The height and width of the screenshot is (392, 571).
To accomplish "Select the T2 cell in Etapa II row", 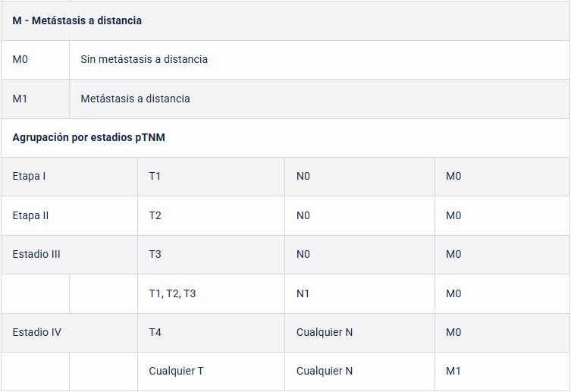I will click(155, 215).
